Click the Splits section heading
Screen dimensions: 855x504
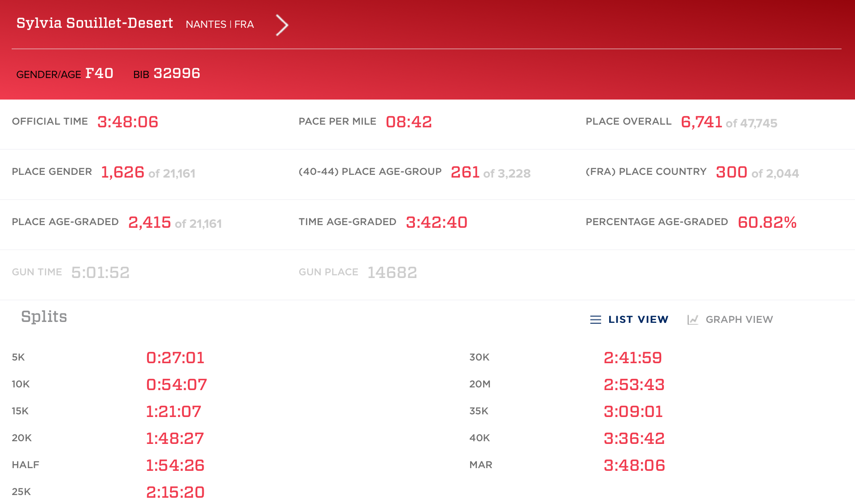click(x=44, y=317)
